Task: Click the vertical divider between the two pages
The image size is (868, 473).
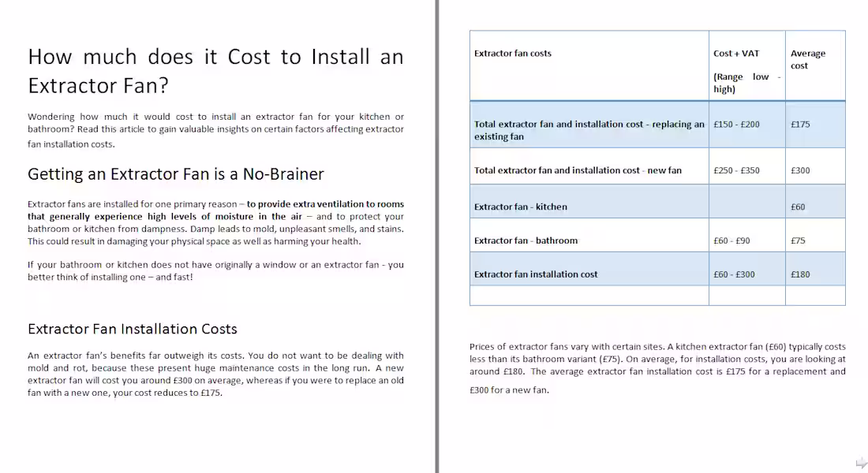Action: [x=435, y=236]
